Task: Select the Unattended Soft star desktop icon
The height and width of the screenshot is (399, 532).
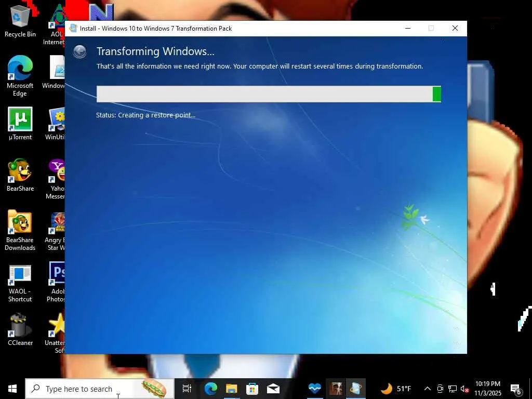Action: [x=56, y=332]
